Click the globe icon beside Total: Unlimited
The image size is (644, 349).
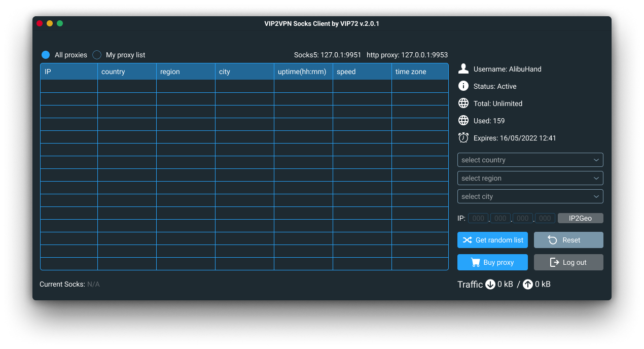[x=463, y=103]
